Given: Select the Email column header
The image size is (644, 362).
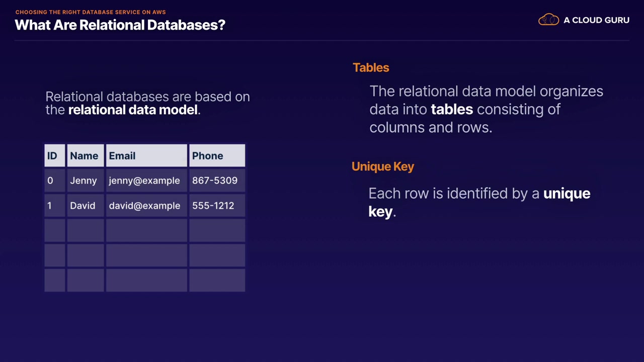Looking at the screenshot, I should 146,156.
